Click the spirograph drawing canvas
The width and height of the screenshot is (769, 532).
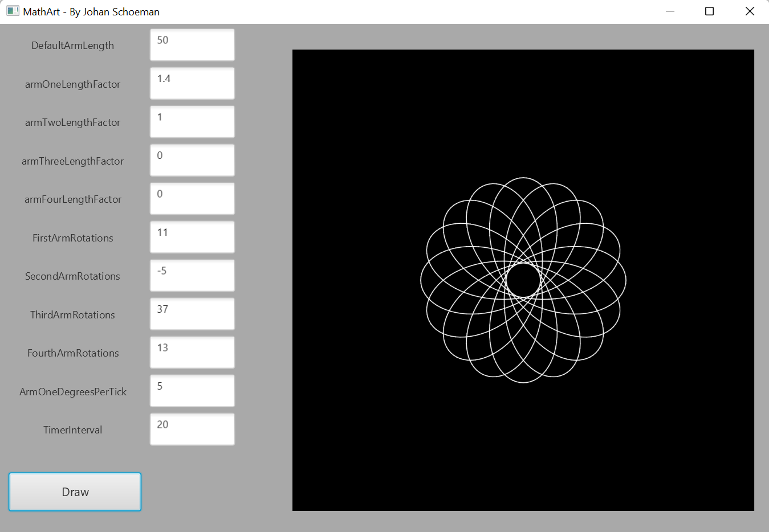coord(523,280)
